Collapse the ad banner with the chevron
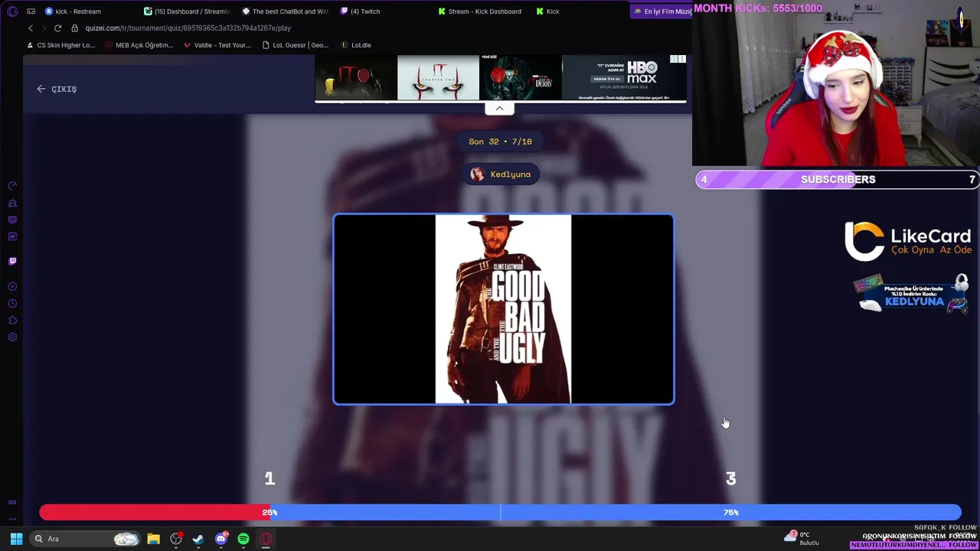 click(x=499, y=108)
